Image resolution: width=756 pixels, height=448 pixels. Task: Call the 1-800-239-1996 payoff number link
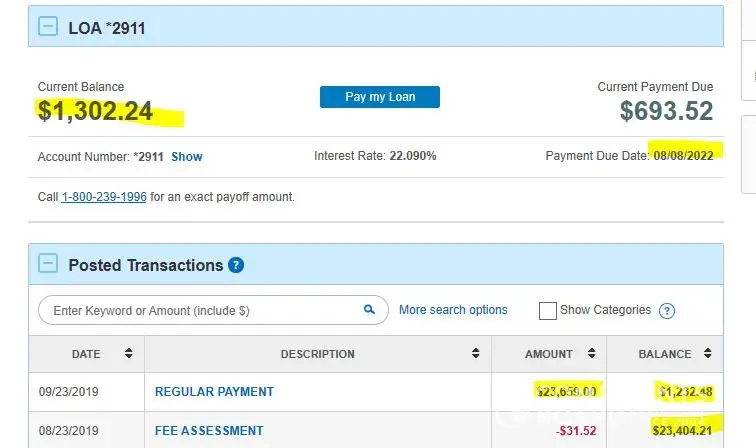point(104,197)
